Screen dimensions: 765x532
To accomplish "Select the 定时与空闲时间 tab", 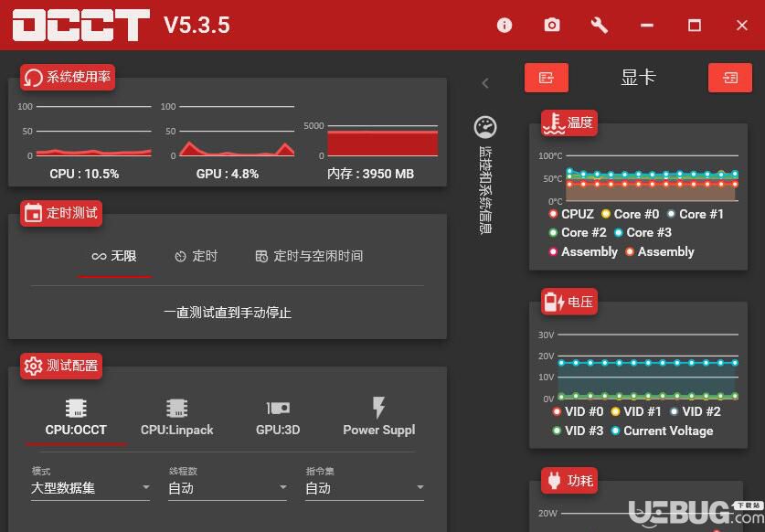I will click(309, 257).
